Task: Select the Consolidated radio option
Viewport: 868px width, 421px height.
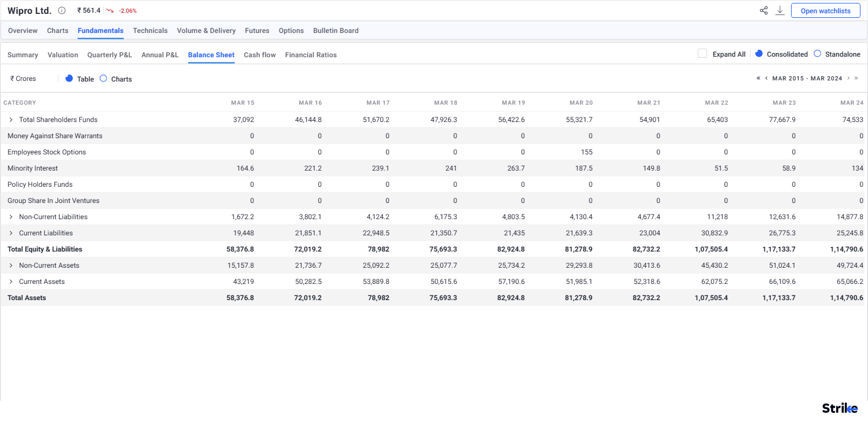Action: click(x=759, y=54)
